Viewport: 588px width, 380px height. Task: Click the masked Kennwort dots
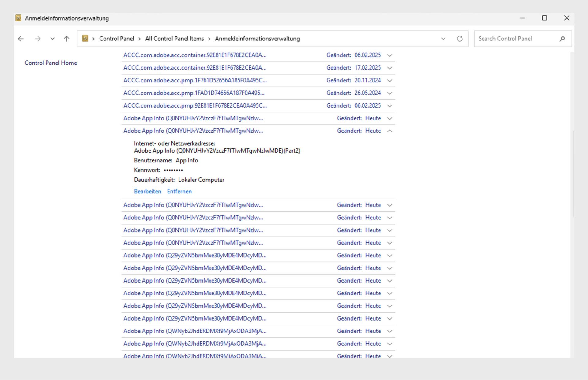[173, 170]
